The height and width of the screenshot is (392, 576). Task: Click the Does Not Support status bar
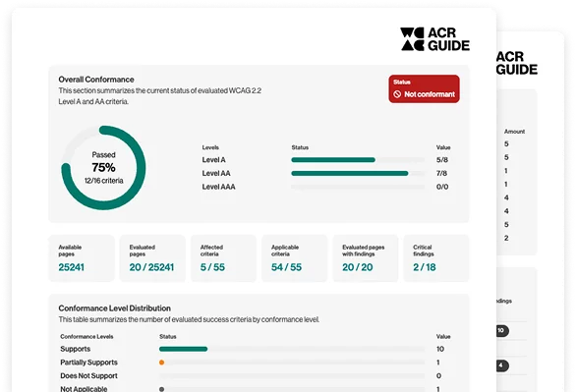coord(292,376)
